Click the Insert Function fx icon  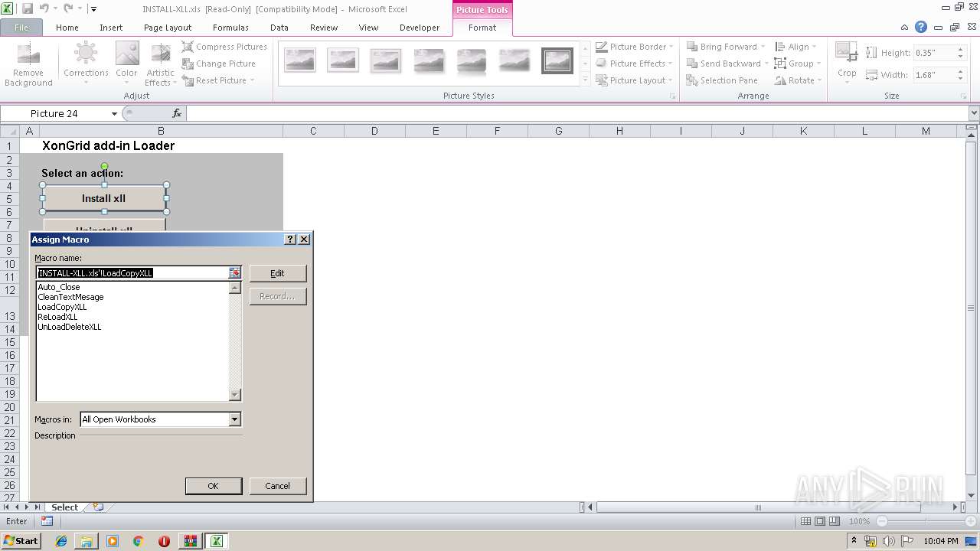[177, 113]
